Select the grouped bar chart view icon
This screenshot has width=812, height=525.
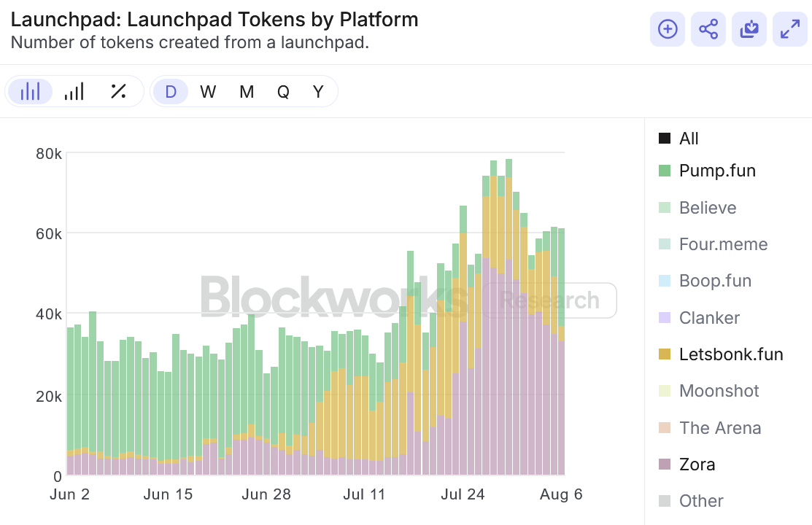coord(74,92)
